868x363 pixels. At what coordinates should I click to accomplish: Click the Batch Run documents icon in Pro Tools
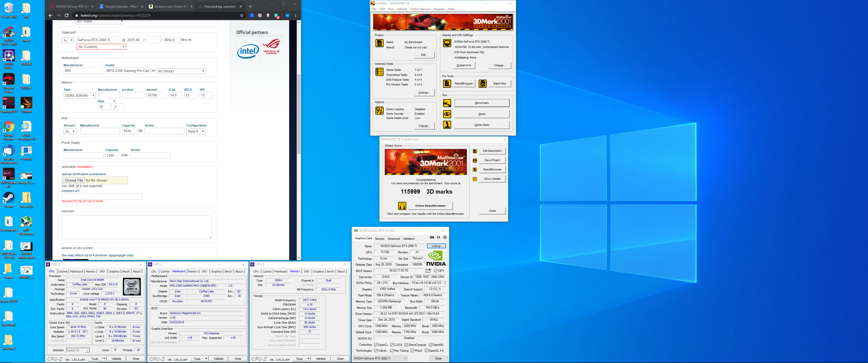[482, 83]
